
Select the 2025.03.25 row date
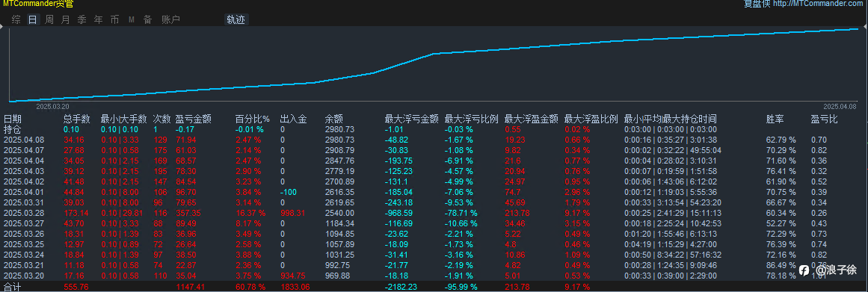tap(24, 244)
